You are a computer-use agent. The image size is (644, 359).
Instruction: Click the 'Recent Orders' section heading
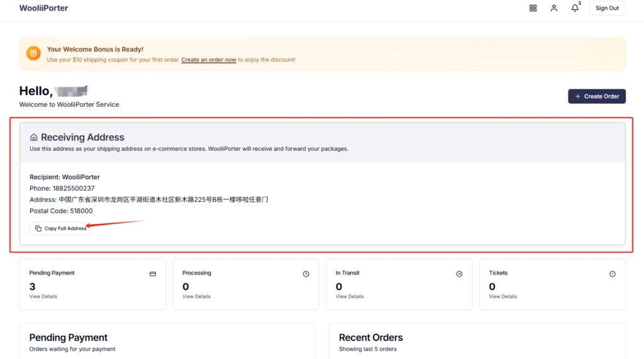371,338
